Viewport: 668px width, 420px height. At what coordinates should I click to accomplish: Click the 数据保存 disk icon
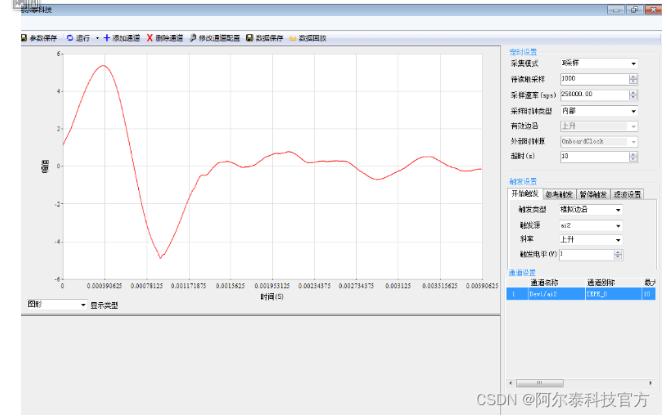pyautogui.click(x=250, y=38)
